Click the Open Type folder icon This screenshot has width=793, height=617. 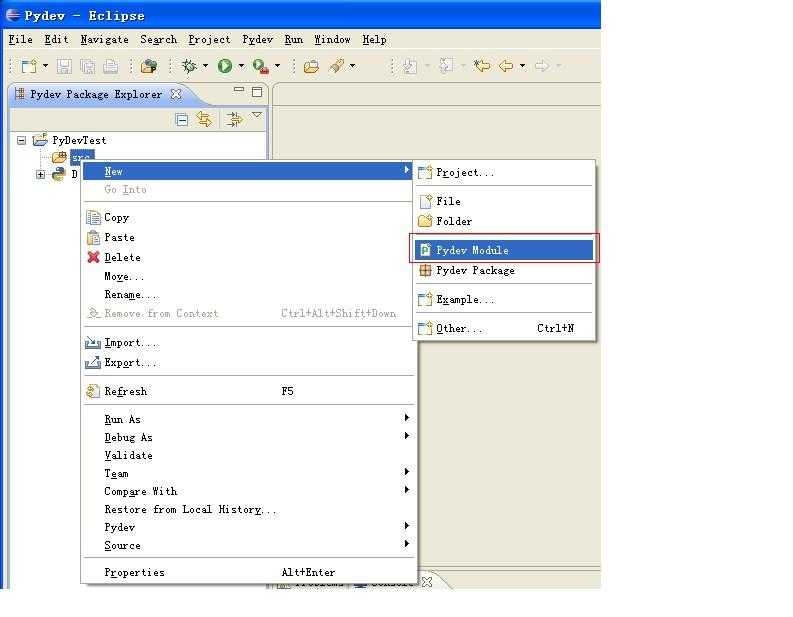click(x=312, y=66)
